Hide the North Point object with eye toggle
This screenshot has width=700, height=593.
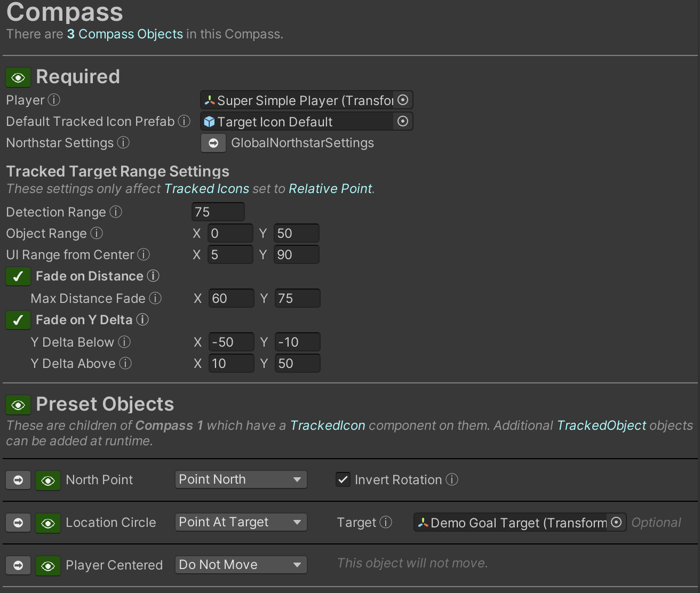coord(48,480)
